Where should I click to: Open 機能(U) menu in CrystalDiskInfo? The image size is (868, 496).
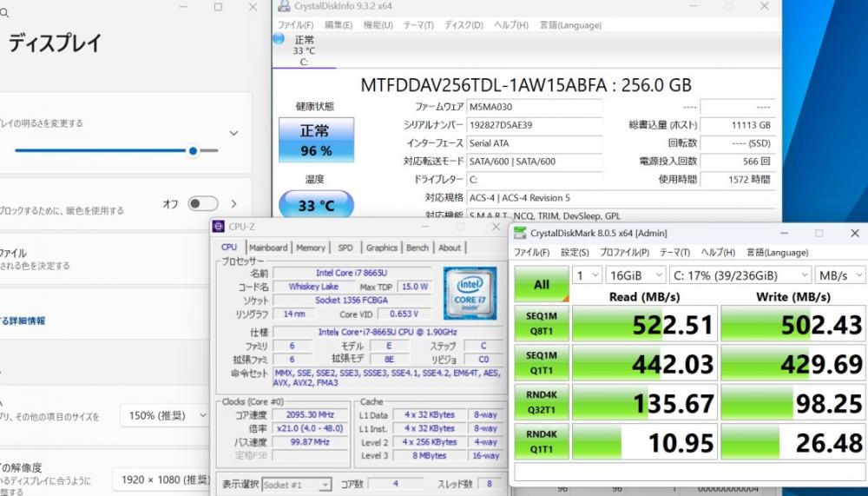tap(378, 25)
